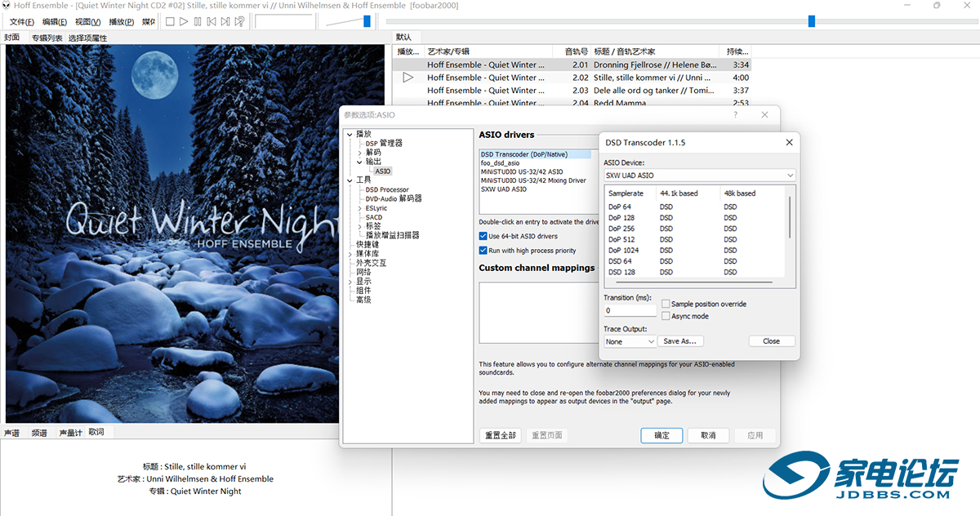The width and height of the screenshot is (980, 516).
Task: Click the samplerate list vertical scrollbar
Action: point(789,216)
